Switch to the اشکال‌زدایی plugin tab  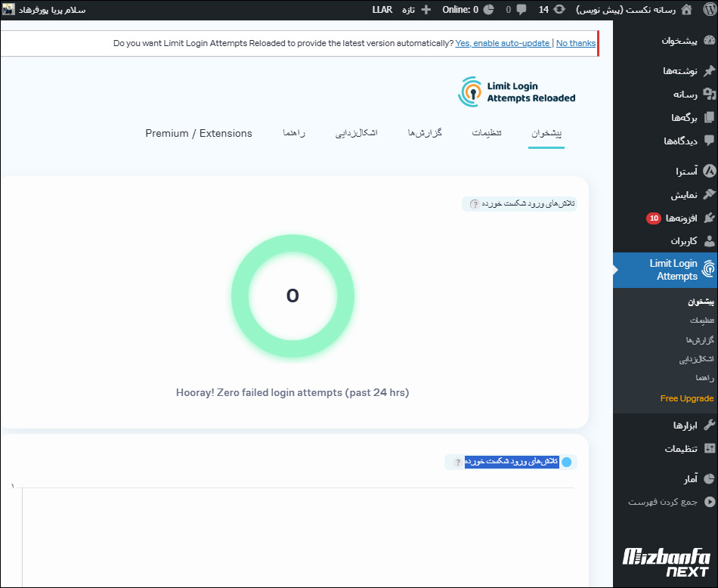pos(356,133)
